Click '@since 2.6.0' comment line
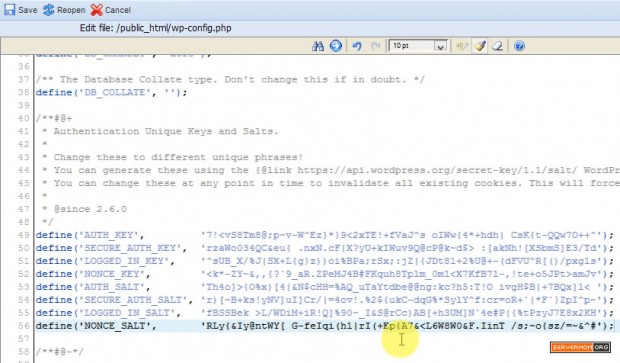This screenshot has height=363, width=620. [90, 209]
